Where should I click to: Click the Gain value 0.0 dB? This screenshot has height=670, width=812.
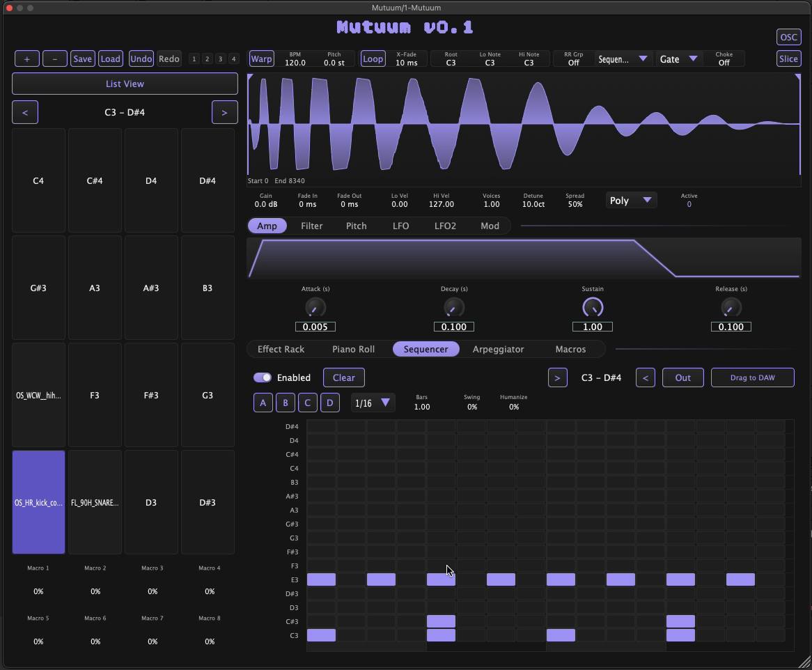click(x=266, y=205)
